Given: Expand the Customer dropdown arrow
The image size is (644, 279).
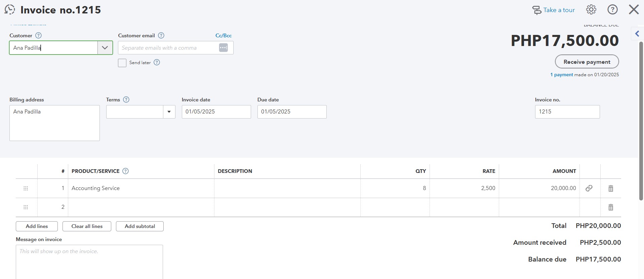Looking at the screenshot, I should [x=105, y=48].
